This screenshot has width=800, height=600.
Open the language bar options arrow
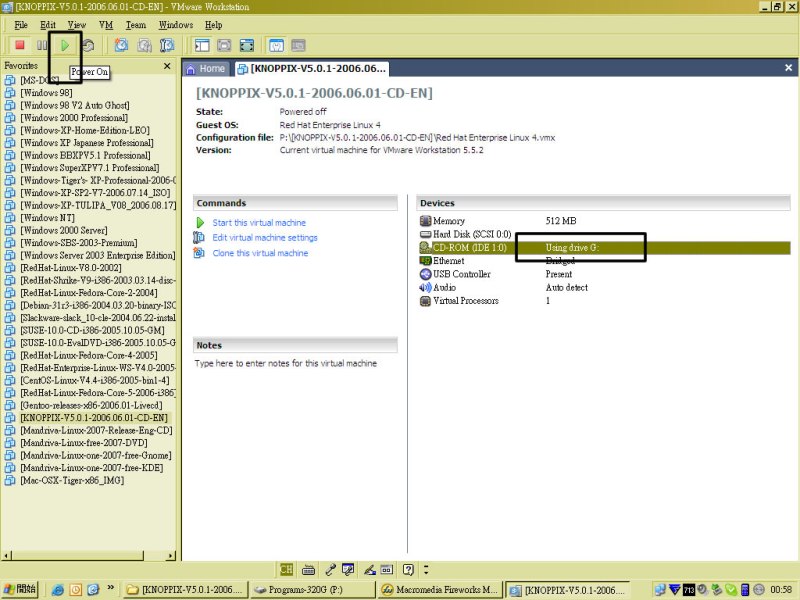click(x=426, y=569)
